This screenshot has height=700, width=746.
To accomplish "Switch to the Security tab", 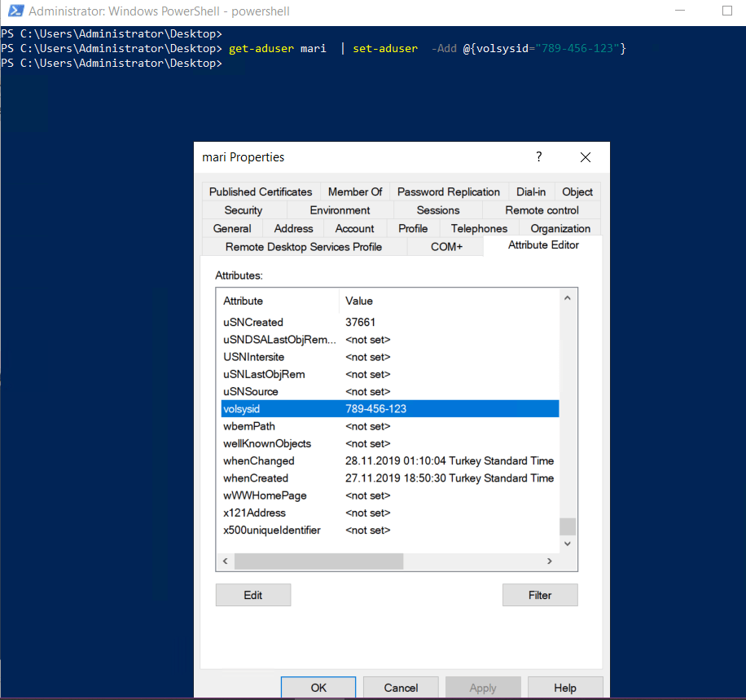I will pos(243,210).
